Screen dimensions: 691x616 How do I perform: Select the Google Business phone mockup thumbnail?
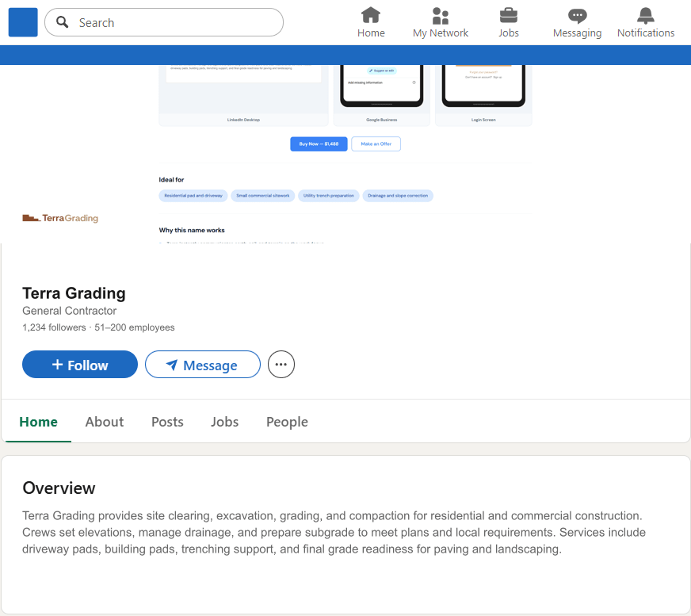coord(381,87)
